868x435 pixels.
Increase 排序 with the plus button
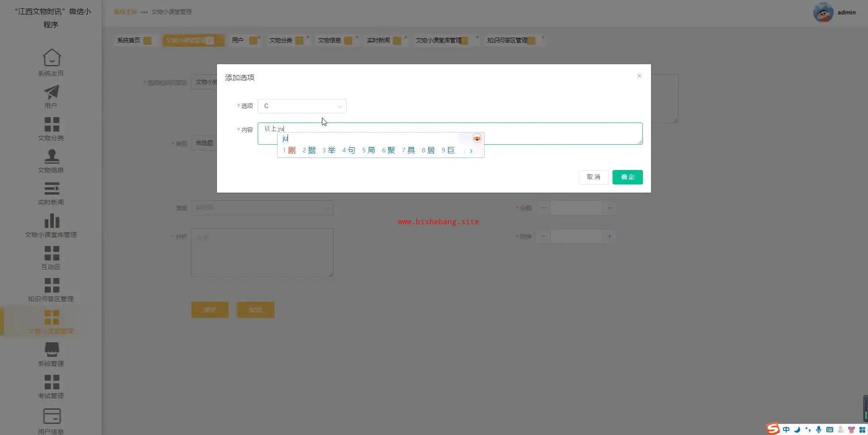click(609, 236)
